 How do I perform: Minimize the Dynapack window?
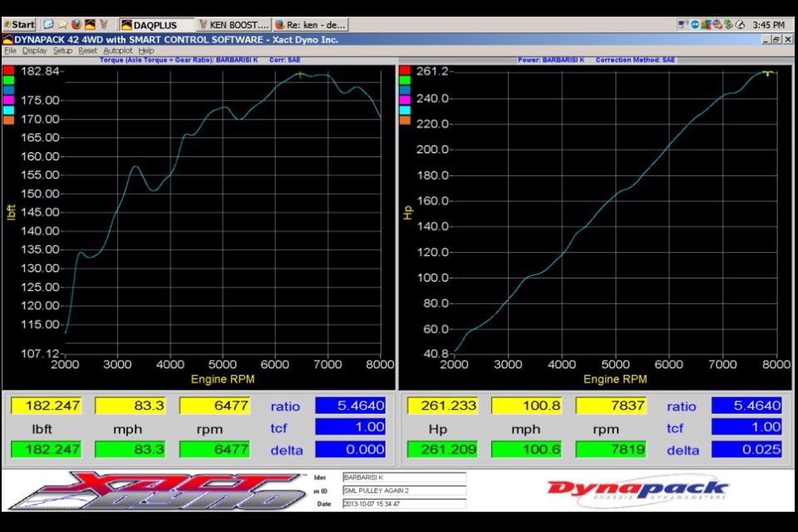766,39
